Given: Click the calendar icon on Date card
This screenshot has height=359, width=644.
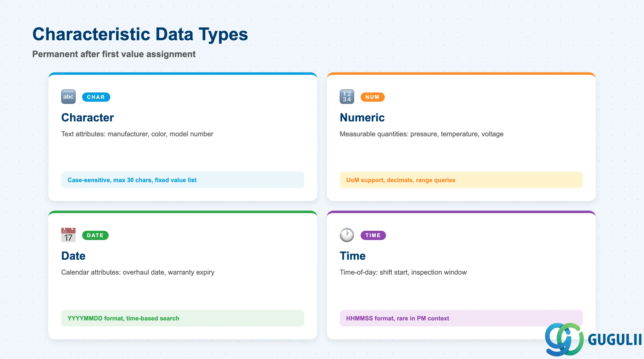Looking at the screenshot, I should (x=68, y=235).
